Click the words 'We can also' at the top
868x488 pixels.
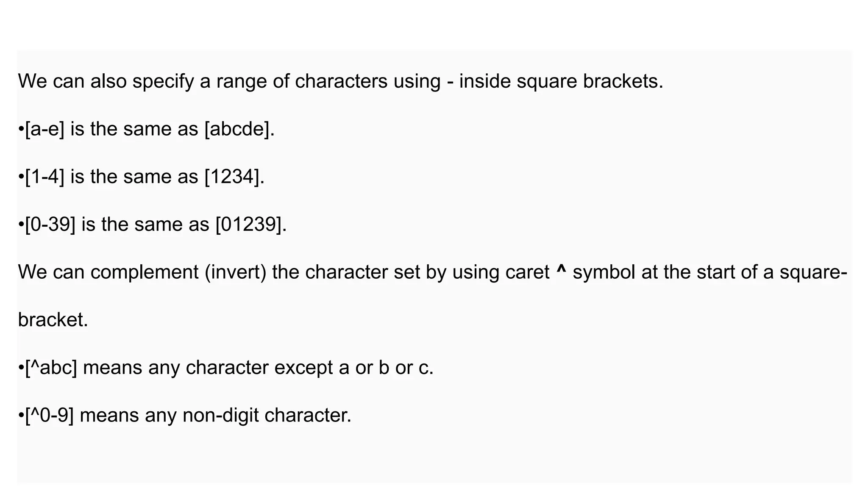72,81
